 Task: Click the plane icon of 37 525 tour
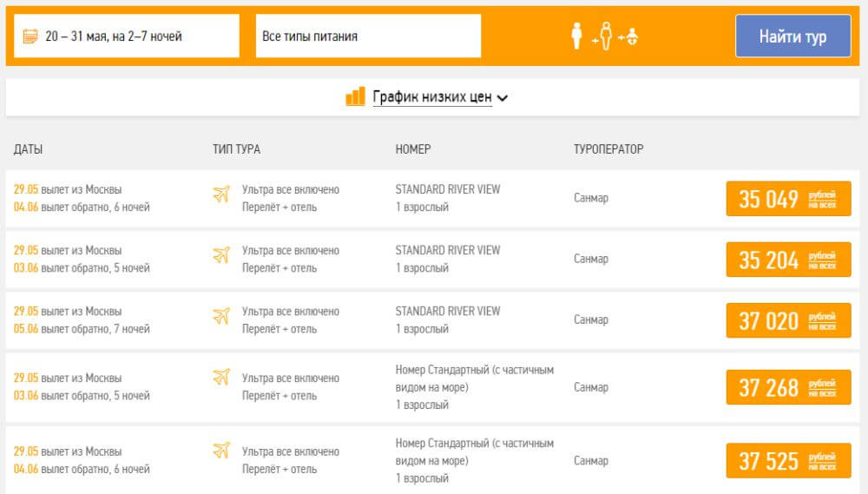coord(220,451)
